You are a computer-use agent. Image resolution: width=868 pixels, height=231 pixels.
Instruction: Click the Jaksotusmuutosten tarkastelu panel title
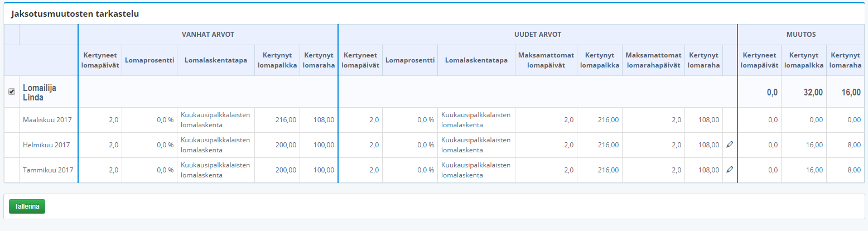tap(75, 14)
